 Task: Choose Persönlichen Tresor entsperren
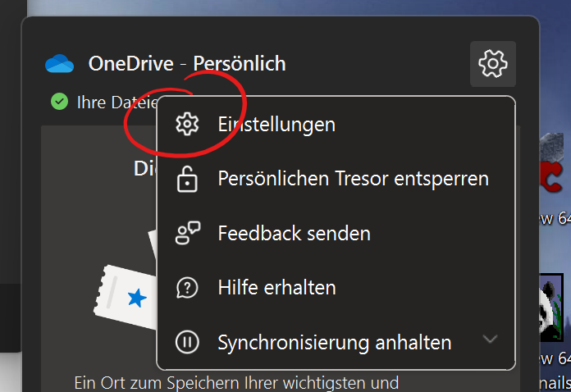coord(353,179)
